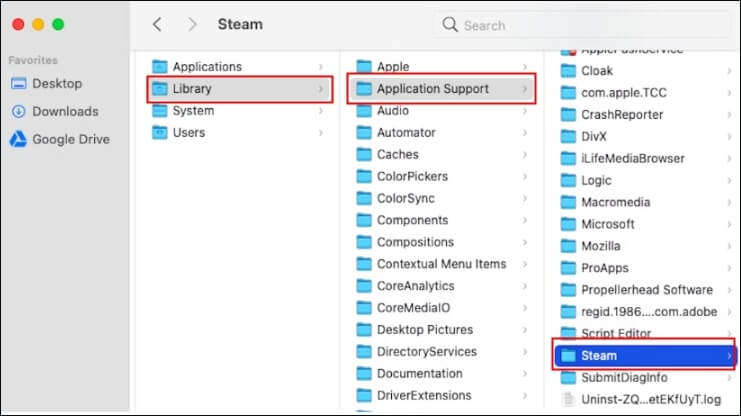Expand the Application Support chevron
The height and width of the screenshot is (416, 741).
[525, 89]
